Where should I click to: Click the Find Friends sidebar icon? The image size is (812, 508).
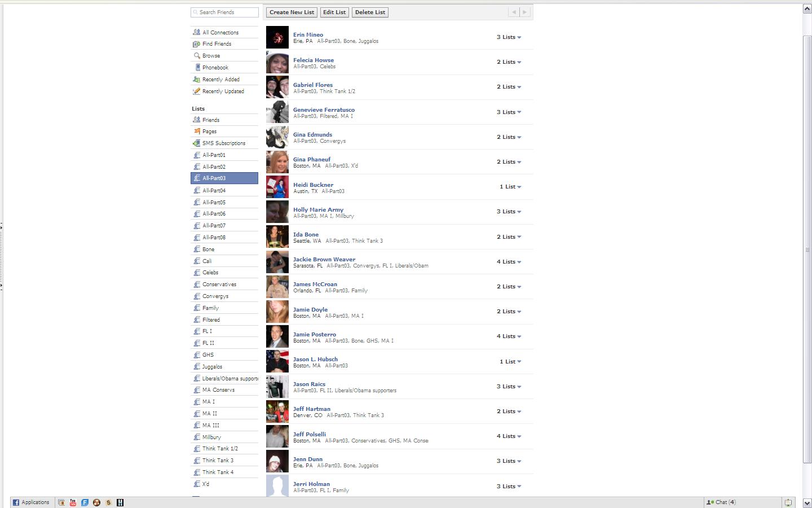[196, 44]
